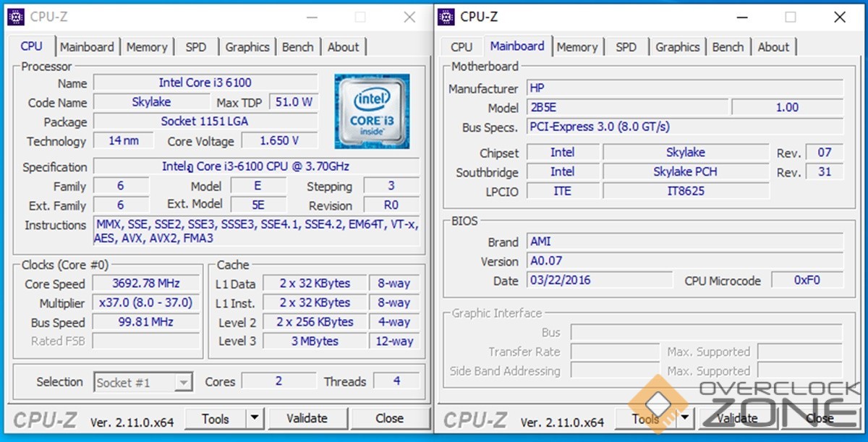Click the Level 3 cache value 3 MBytes
The image size is (868, 442).
coord(315,341)
